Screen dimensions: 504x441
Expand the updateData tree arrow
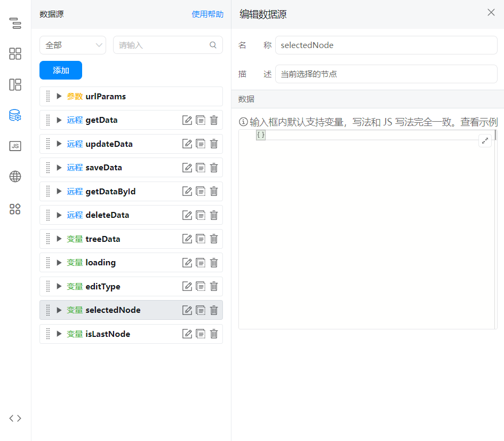(x=59, y=144)
